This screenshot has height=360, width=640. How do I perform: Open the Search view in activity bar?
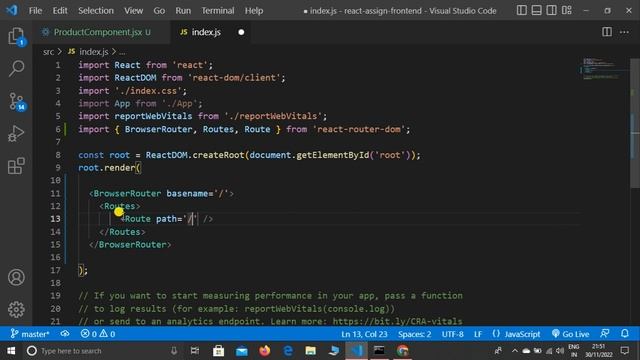pos(16,68)
